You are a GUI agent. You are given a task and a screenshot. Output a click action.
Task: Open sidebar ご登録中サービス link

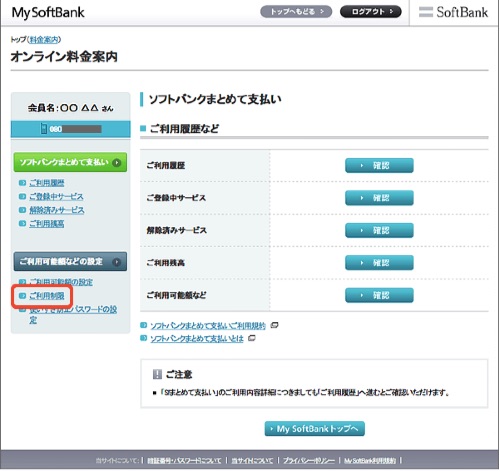56,197
